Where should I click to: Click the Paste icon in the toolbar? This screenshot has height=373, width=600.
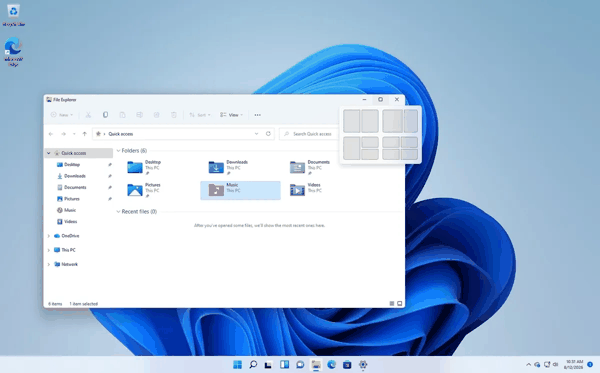(122, 115)
